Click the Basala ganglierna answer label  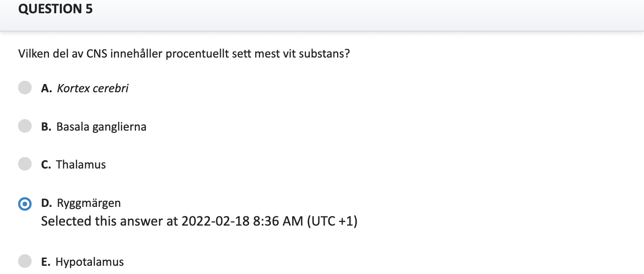(102, 127)
